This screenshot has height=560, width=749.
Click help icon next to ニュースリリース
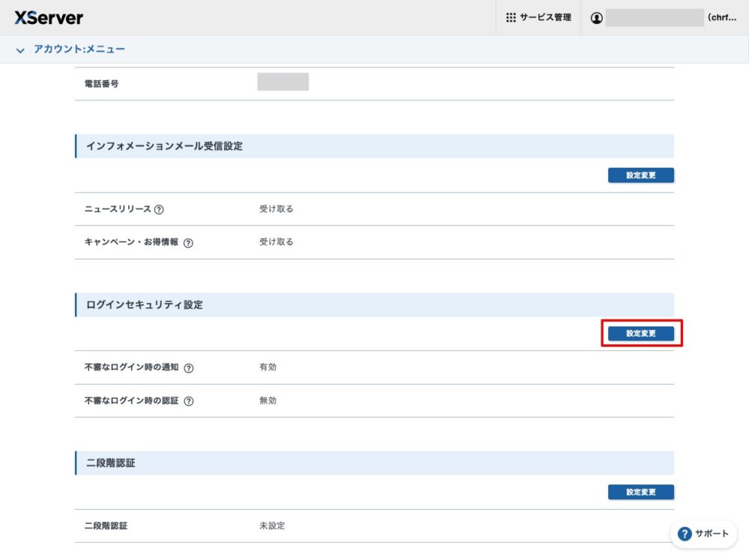click(x=159, y=210)
